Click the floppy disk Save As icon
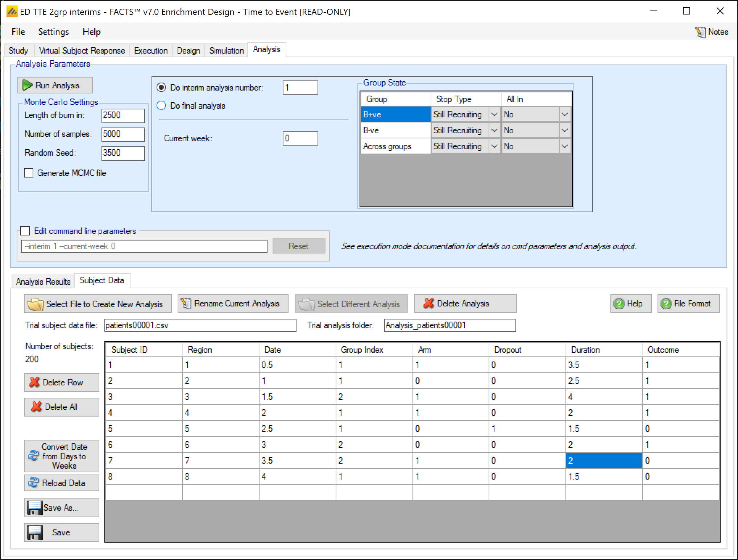Screen dimensions: 738x560 coord(34,507)
